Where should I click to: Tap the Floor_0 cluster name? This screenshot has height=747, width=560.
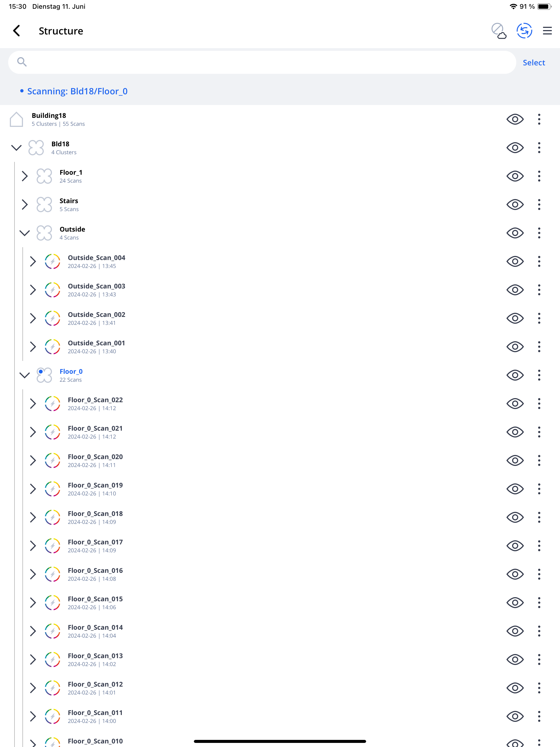[71, 372]
